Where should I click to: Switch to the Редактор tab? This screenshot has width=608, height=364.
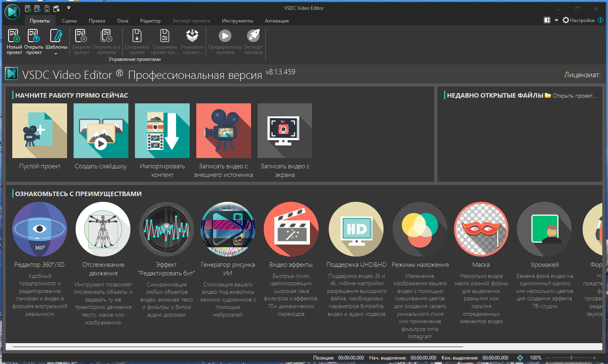(x=150, y=21)
